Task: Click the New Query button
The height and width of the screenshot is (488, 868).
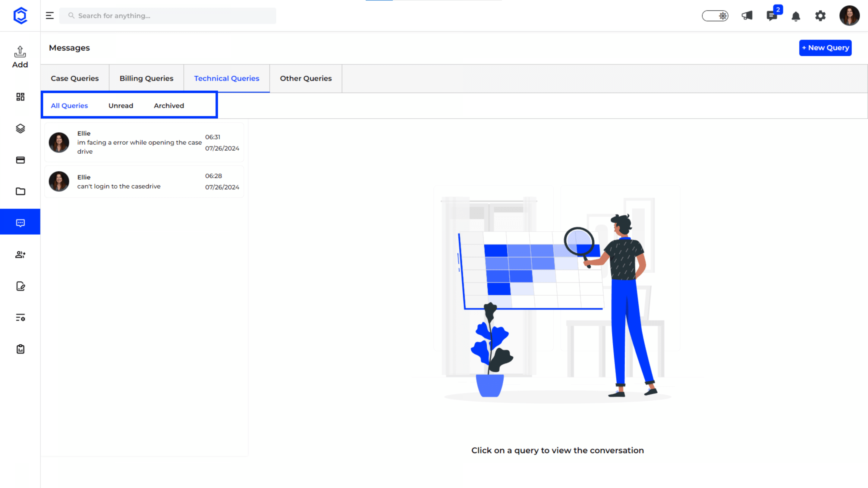Action: click(825, 48)
